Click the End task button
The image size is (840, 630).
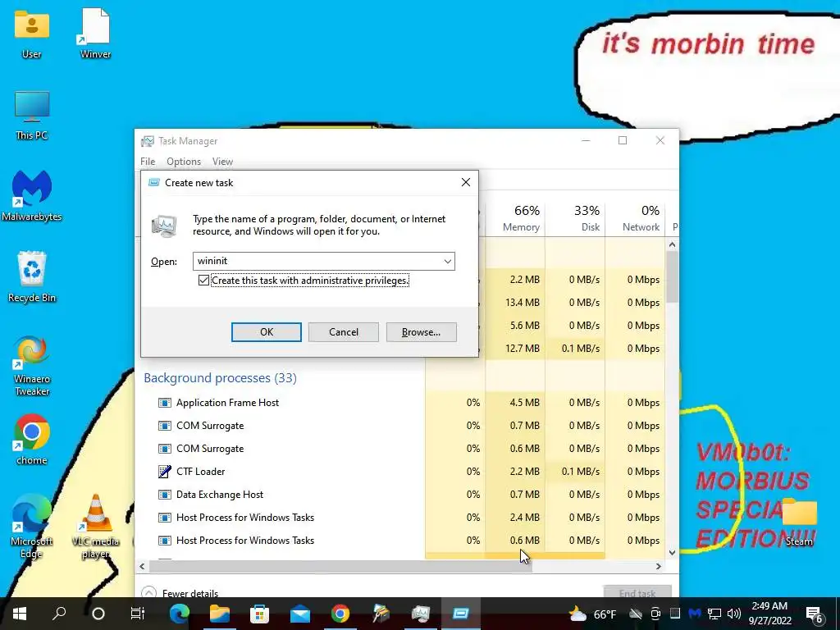pos(637,591)
